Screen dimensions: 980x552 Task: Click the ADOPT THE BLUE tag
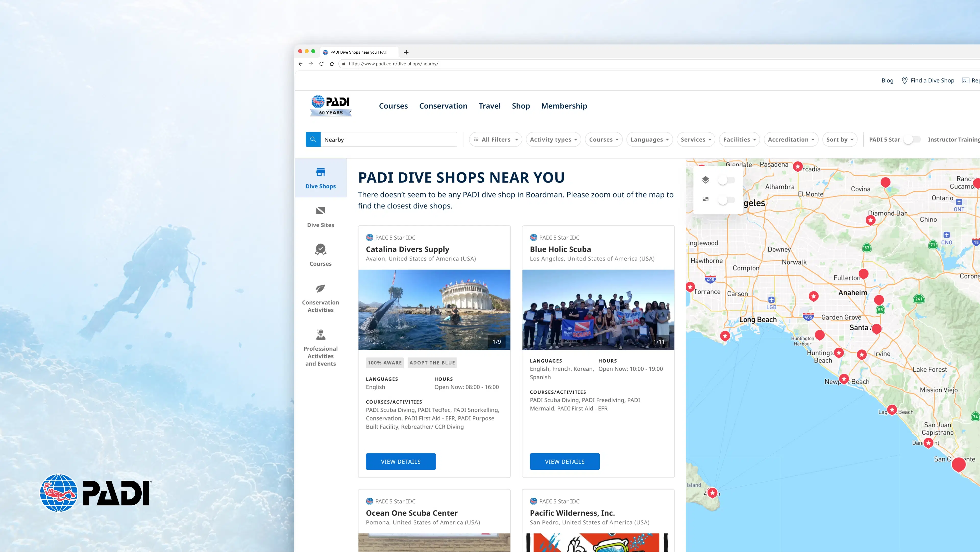432,362
